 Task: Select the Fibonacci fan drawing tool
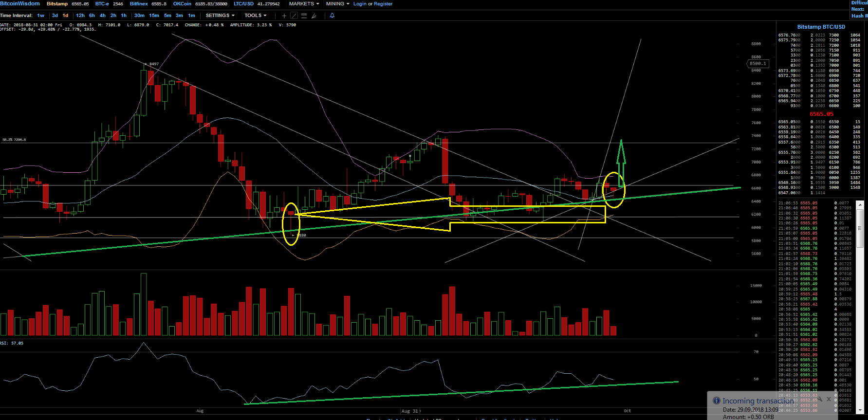pyautogui.click(x=314, y=16)
